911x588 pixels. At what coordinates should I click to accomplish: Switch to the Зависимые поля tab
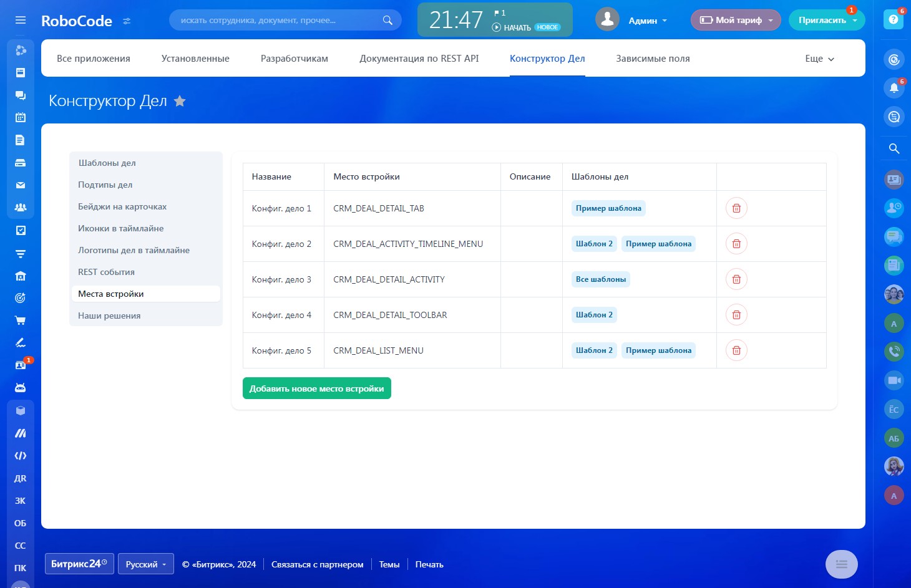tap(653, 59)
